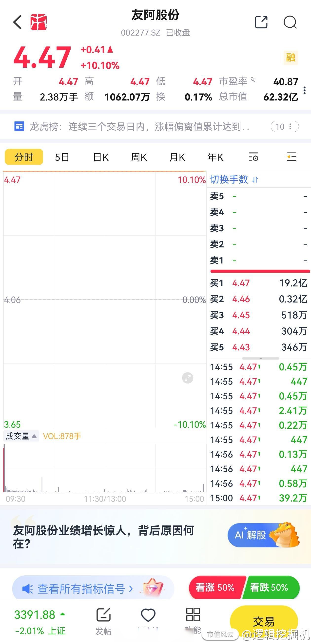The height and width of the screenshot is (644, 311).
Task: Tap the 看跌 side of sentiment bar
Action: 270,588
